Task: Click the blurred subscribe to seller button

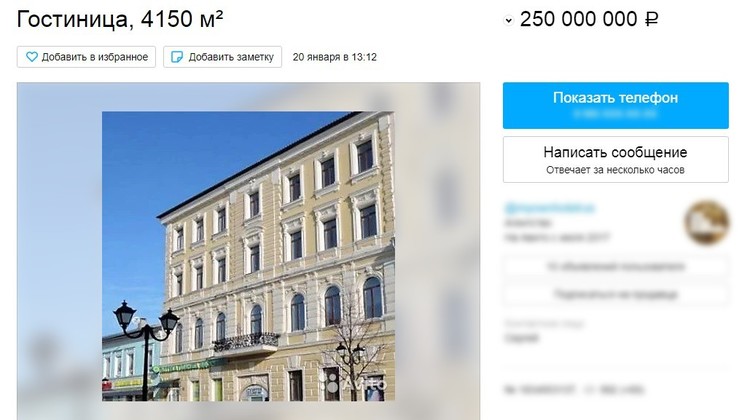Action: click(x=616, y=294)
